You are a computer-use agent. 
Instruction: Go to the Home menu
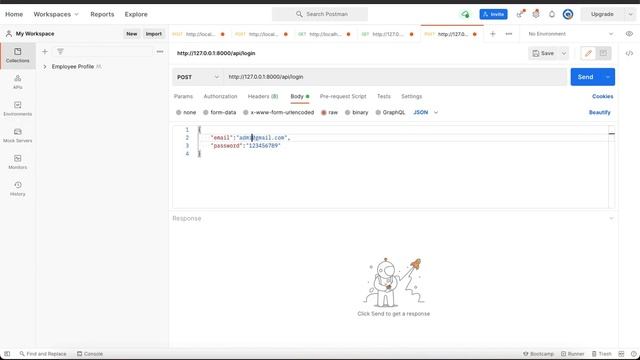pyautogui.click(x=14, y=14)
